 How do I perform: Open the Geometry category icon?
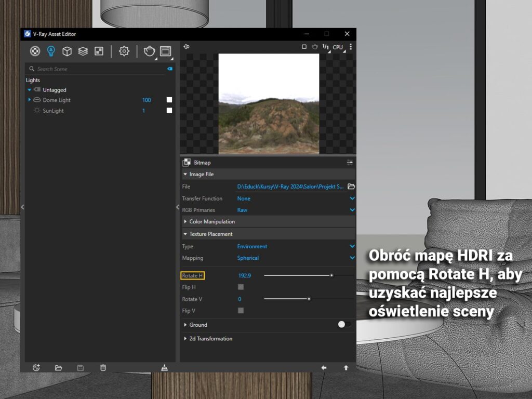[67, 51]
